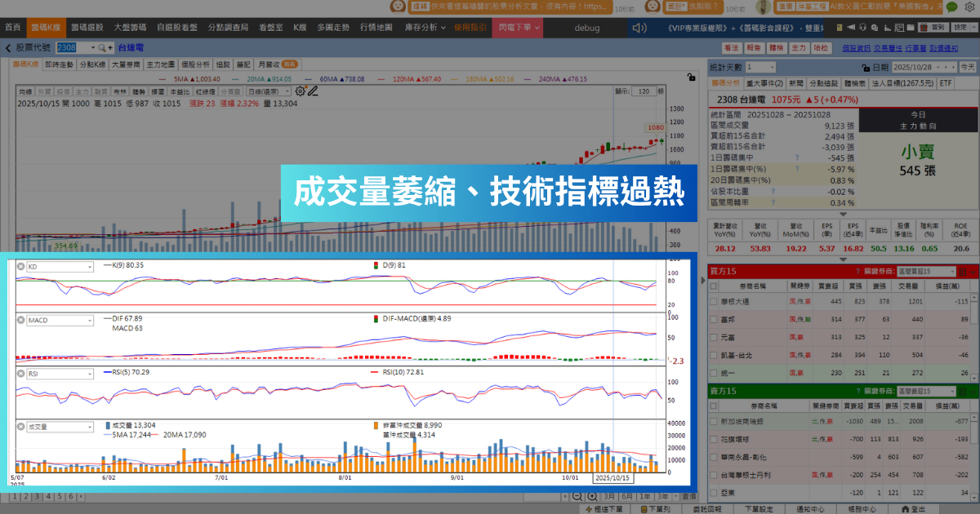Close the RSI indicator pane
Image resolution: width=980 pixels, height=514 pixels.
21,374
